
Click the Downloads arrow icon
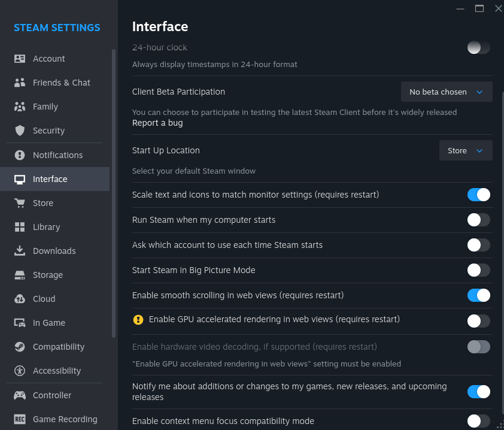pos(20,251)
